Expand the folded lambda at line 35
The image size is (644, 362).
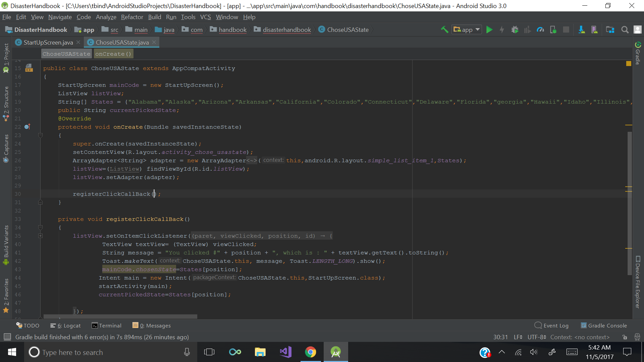(40, 236)
